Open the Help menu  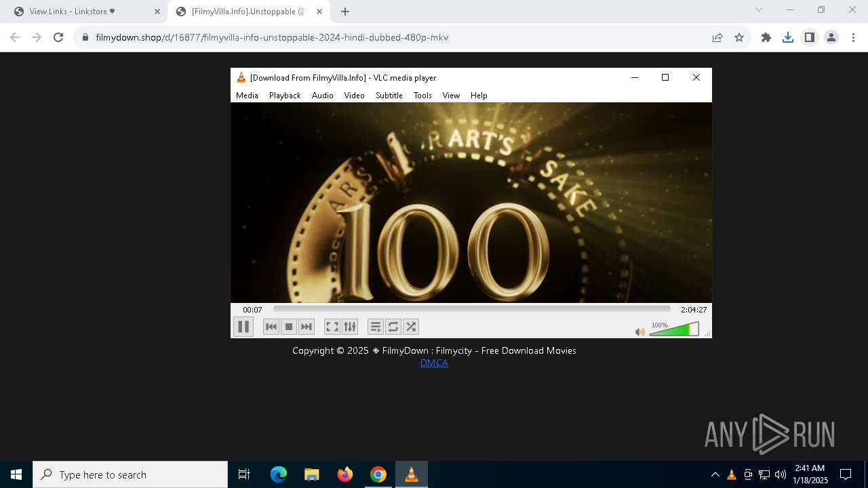pos(479,96)
